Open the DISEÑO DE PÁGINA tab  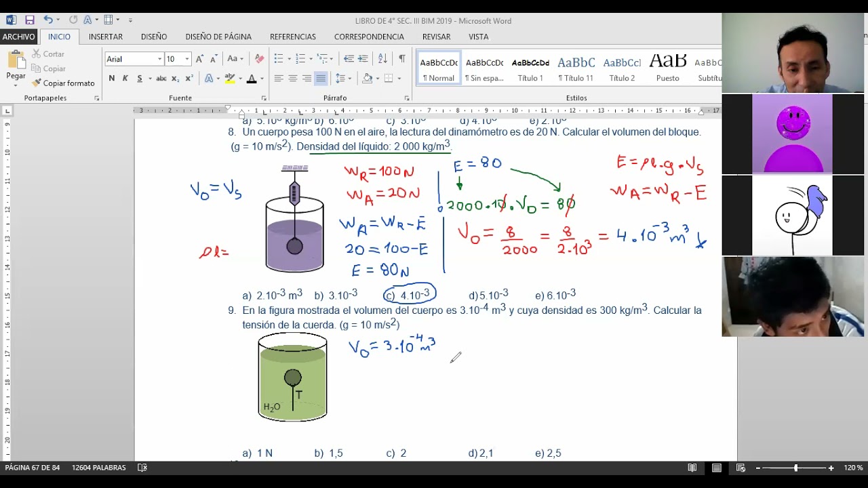pos(218,37)
